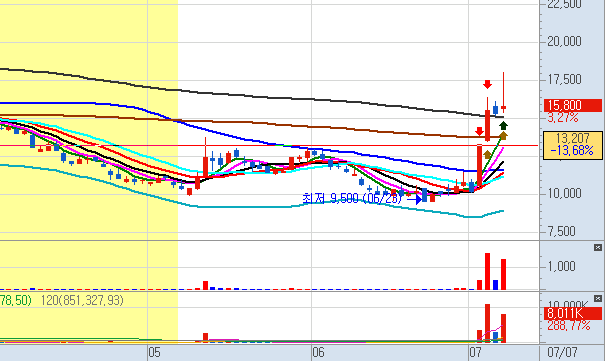The width and height of the screenshot is (605, 361).
Task: Click the red 15,800 current price tag
Action: point(573,105)
